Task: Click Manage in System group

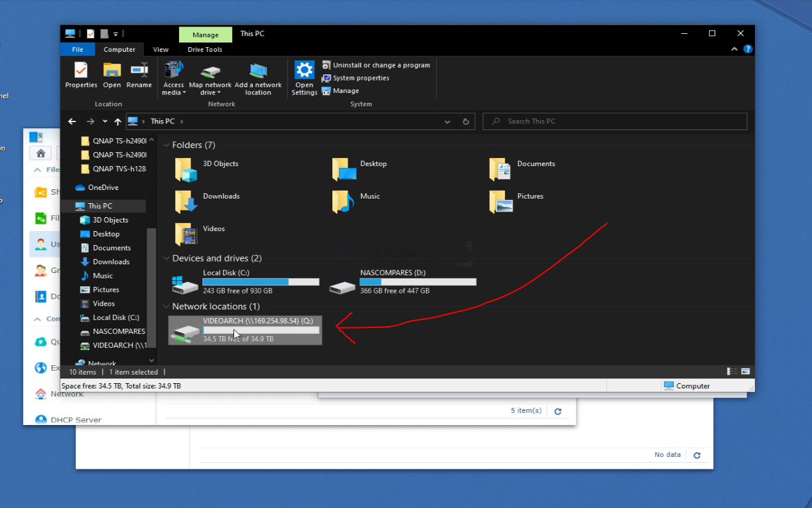Action: (x=340, y=90)
